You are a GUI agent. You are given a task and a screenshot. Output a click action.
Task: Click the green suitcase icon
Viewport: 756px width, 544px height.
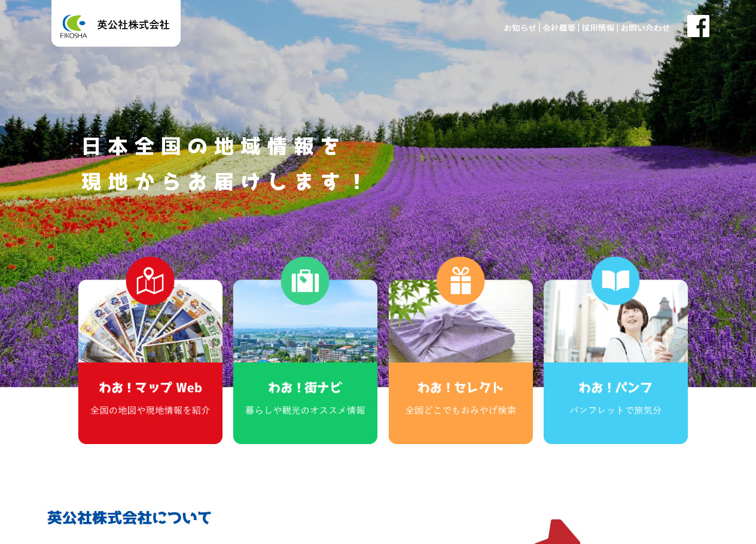coord(305,281)
